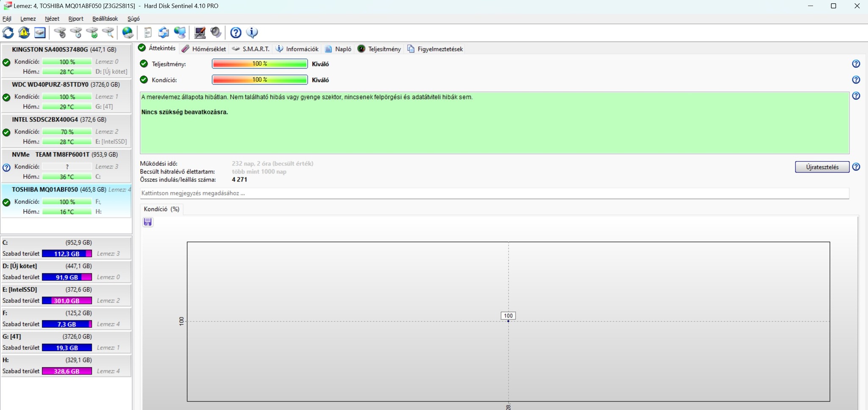Open the Beállítások menu
This screenshot has height=410, width=868.
[105, 19]
